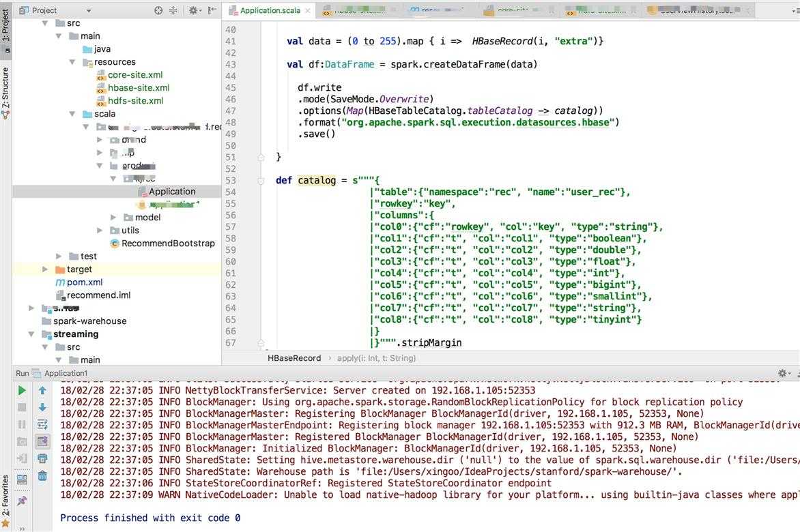Click the Exit icon in Run toolbar

[x=21, y=458]
